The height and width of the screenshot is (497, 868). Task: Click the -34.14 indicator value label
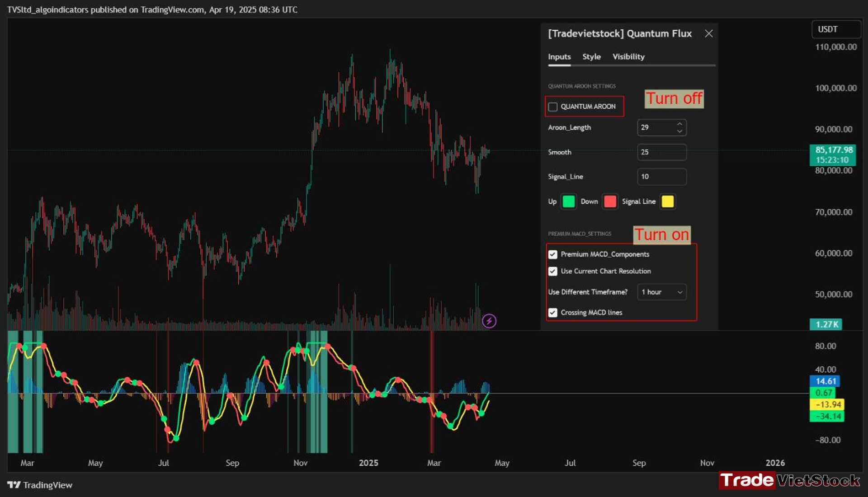tap(827, 417)
